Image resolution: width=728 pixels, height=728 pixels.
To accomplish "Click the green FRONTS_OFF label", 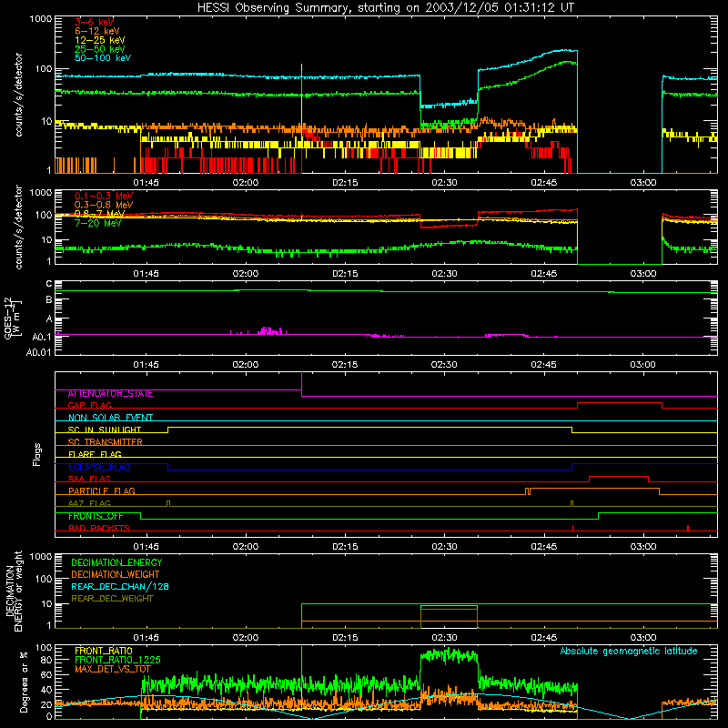I will tap(96, 516).
